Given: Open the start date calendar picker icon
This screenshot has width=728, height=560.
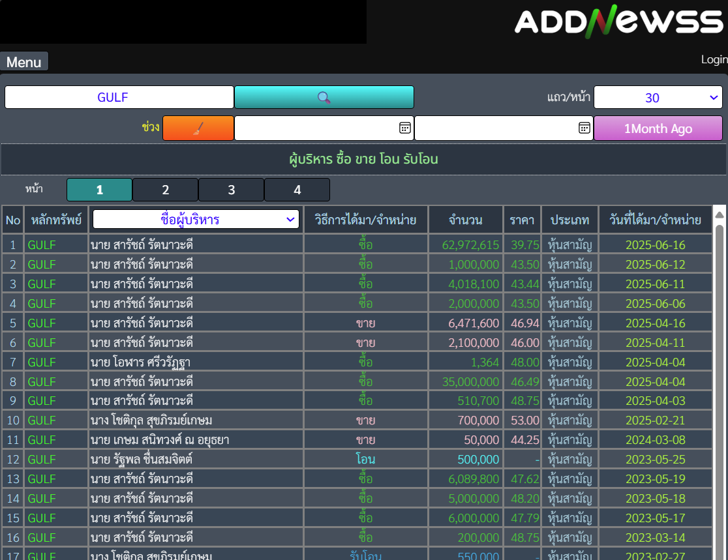Looking at the screenshot, I should point(405,128).
